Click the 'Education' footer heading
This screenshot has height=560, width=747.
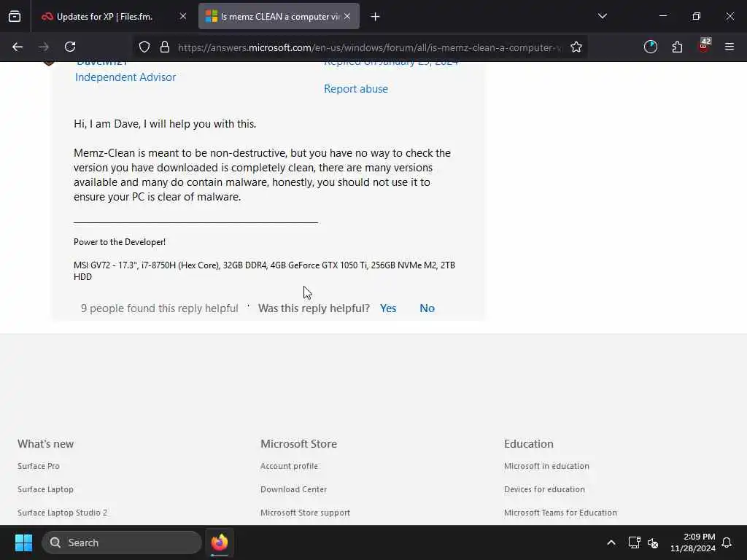click(x=529, y=444)
